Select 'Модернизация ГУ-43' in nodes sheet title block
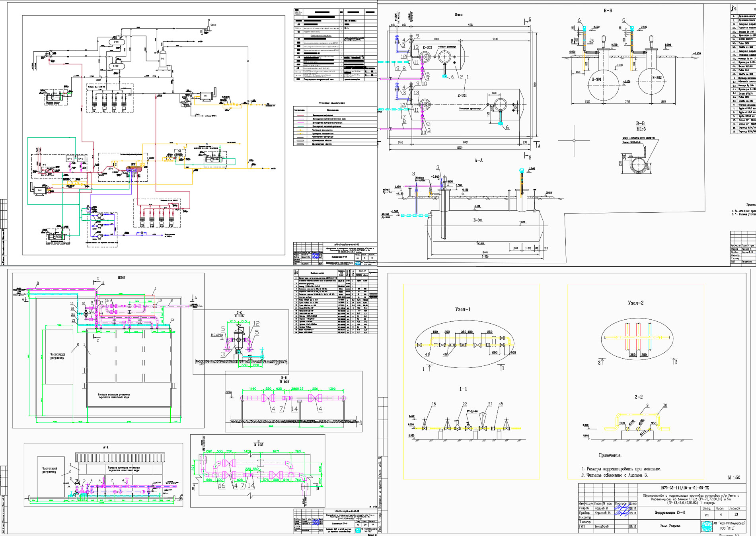 click(x=670, y=513)
